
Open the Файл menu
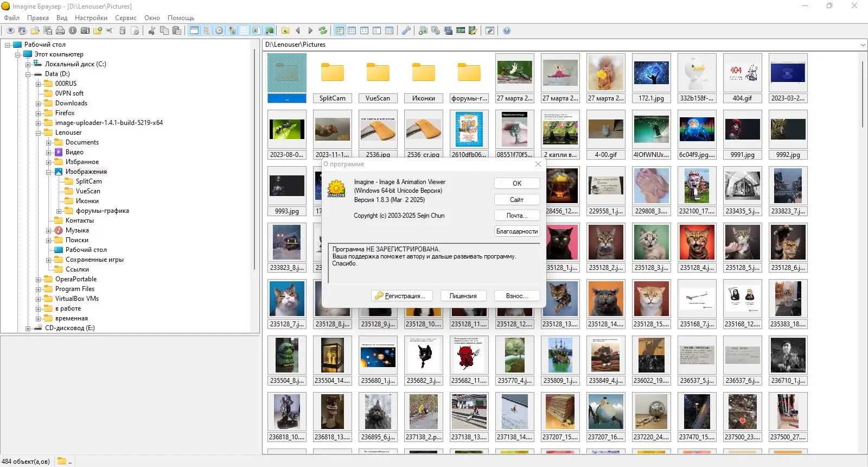(12, 18)
